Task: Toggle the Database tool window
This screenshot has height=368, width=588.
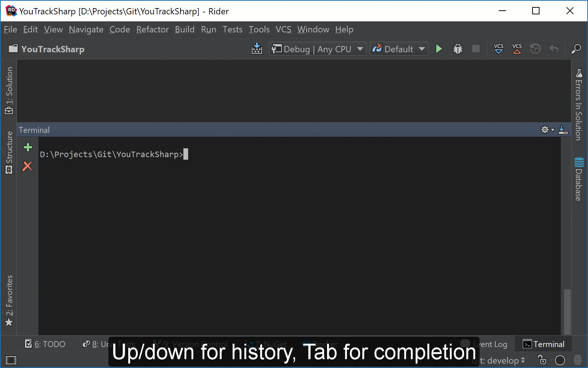Action: click(579, 179)
